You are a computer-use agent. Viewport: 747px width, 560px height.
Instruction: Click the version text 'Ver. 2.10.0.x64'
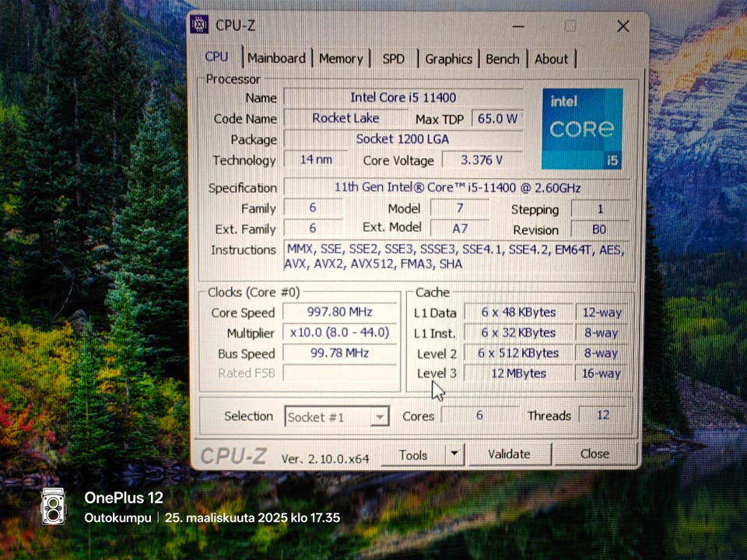tap(325, 459)
